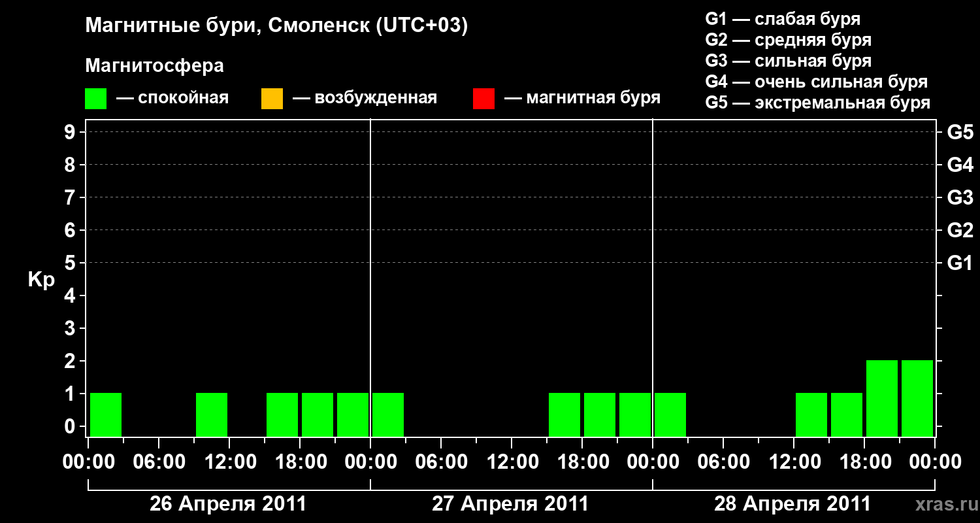Screen dimensions: 980x523
Task: Click the last Kp 2 bar on 28 April
Action: [917, 398]
